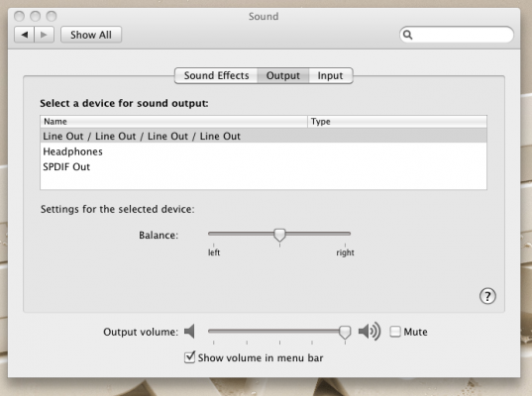532x396 pixels.
Task: Select Headphones as the output device
Action: (x=264, y=151)
